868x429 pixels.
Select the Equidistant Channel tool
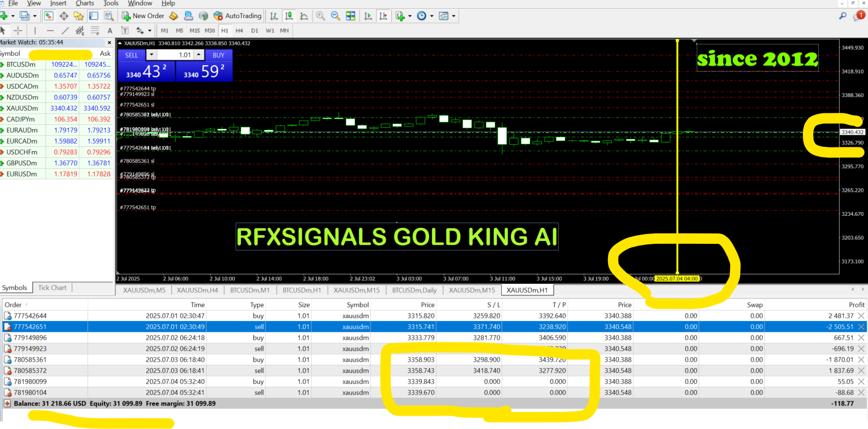click(80, 31)
